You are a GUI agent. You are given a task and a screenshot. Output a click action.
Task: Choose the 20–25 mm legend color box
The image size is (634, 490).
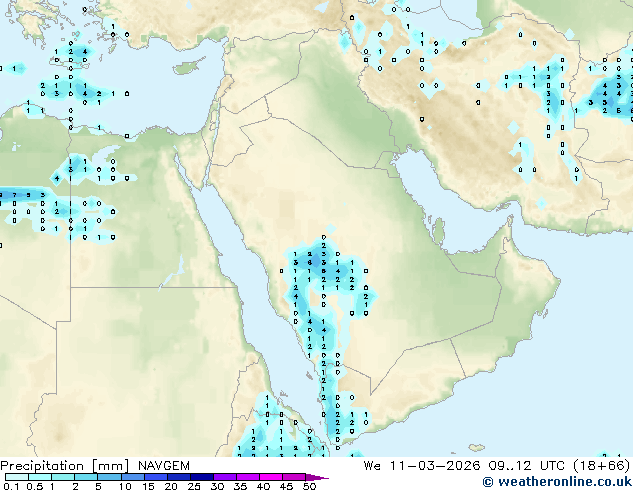click(x=179, y=477)
